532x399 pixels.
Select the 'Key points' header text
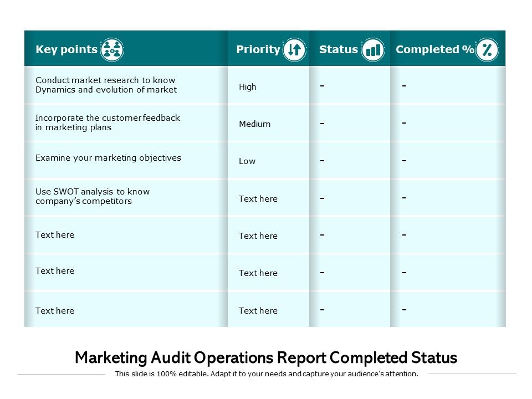tap(66, 49)
